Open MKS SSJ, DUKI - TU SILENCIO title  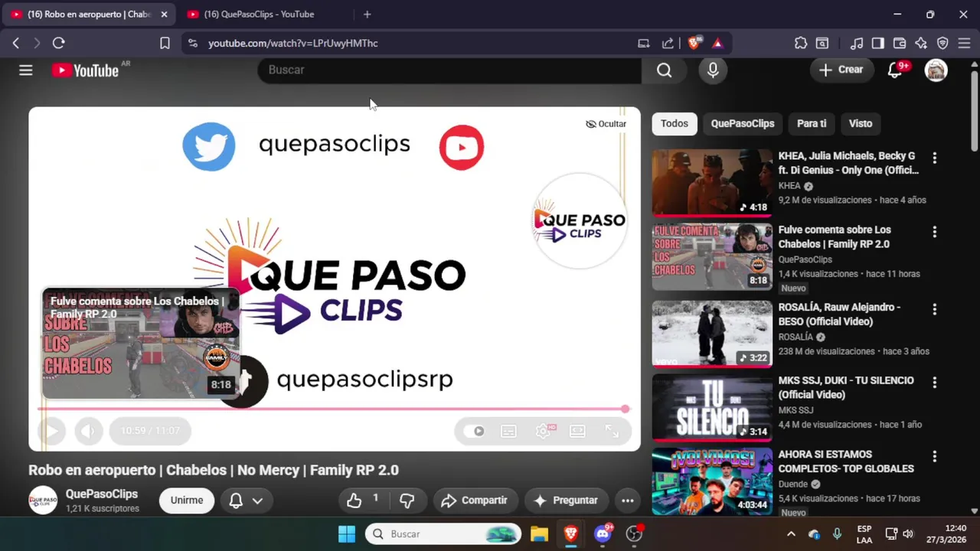point(846,387)
